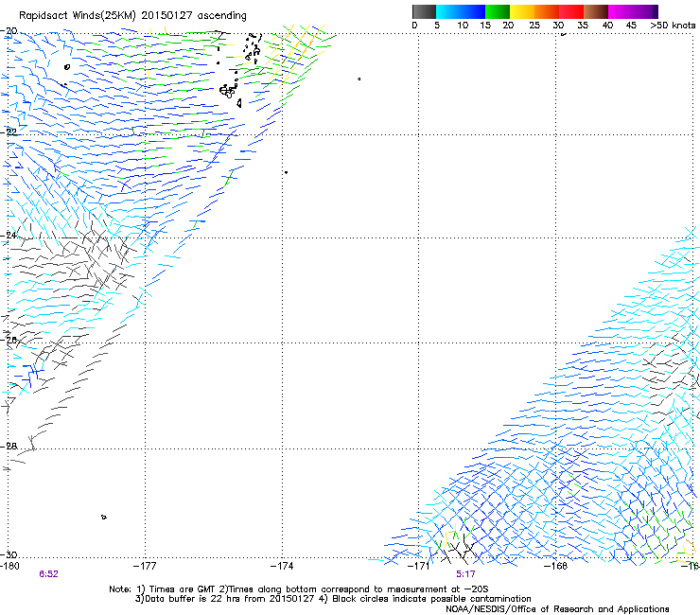Click the note line 'Data buffer is 22 hrs'
This screenshot has width=700, height=615.
333,599
